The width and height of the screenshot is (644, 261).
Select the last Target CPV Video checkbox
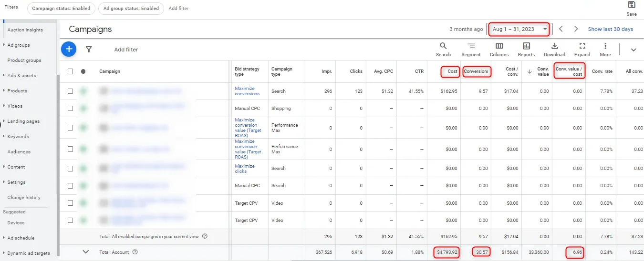(70, 220)
